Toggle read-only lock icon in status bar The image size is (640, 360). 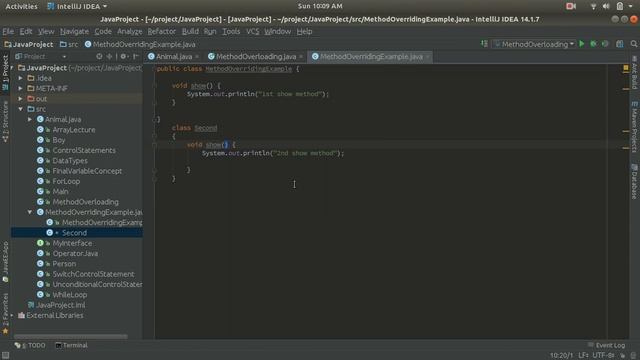[x=622, y=356]
